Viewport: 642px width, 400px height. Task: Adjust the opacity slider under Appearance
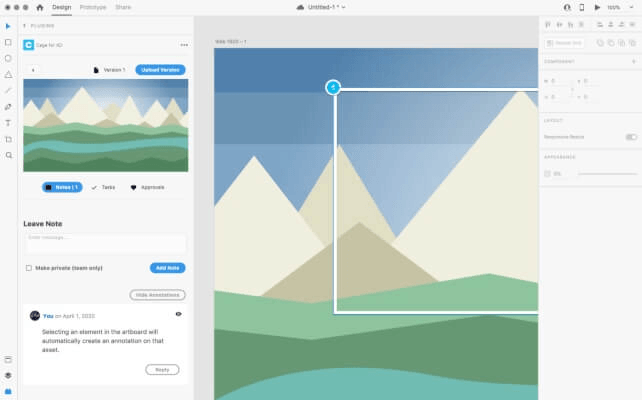click(608, 174)
